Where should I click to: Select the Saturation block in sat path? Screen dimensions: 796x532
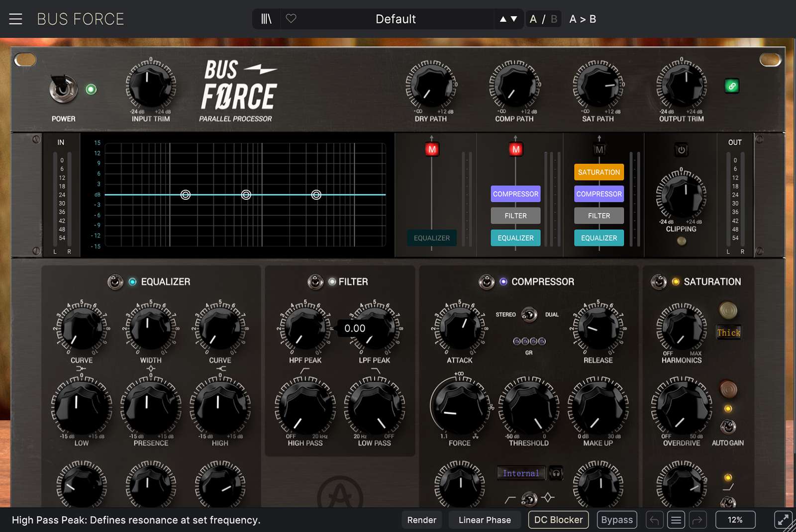pyautogui.click(x=598, y=172)
